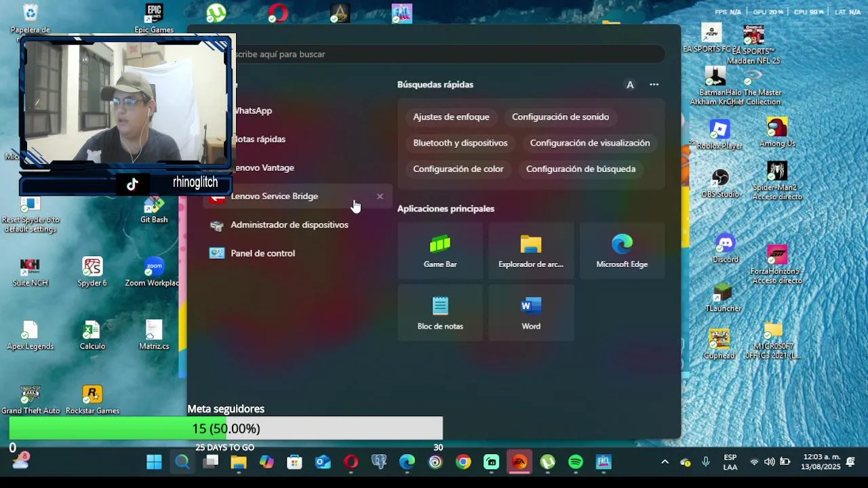The width and height of the screenshot is (868, 488).
Task: Open Google Chrome from the taskbar
Action: click(463, 462)
